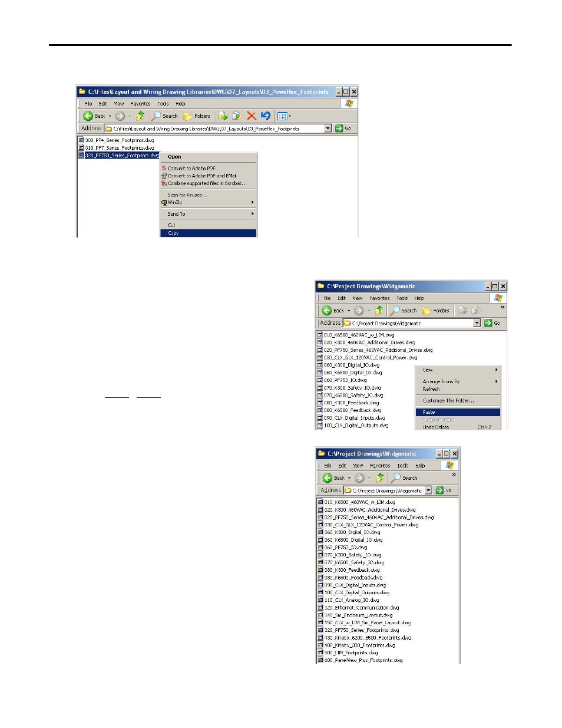Click Refresh in folder context menu
The height and width of the screenshot is (728, 562).
tap(458, 389)
